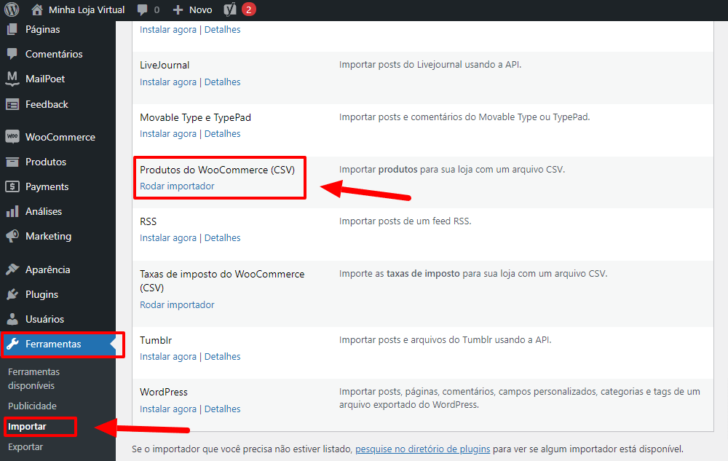This screenshot has width=728, height=461.
Task: Click the Páginas sidebar icon
Action: pyautogui.click(x=12, y=29)
